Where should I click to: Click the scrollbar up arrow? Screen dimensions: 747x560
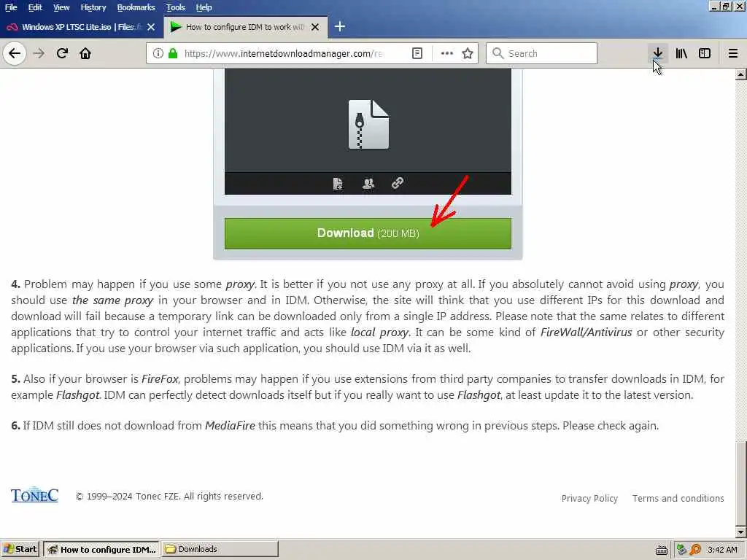pos(741,74)
